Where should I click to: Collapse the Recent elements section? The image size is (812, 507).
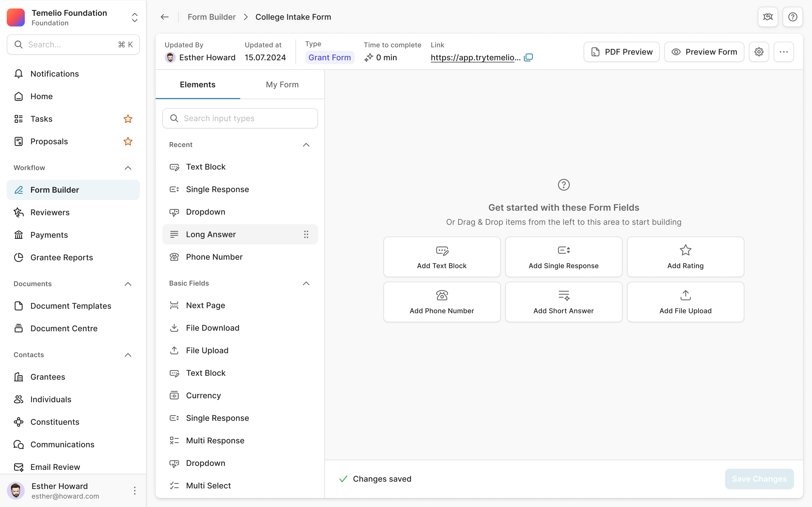pyautogui.click(x=306, y=145)
